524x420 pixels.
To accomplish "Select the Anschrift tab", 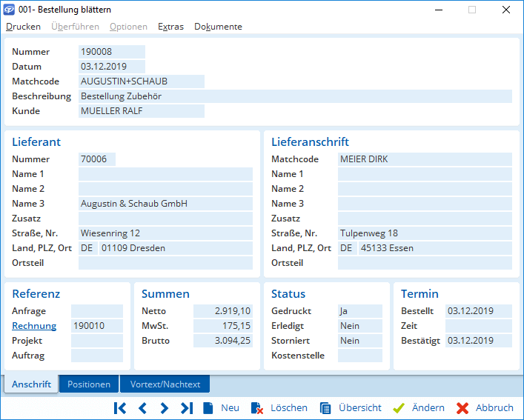I will point(31,384).
